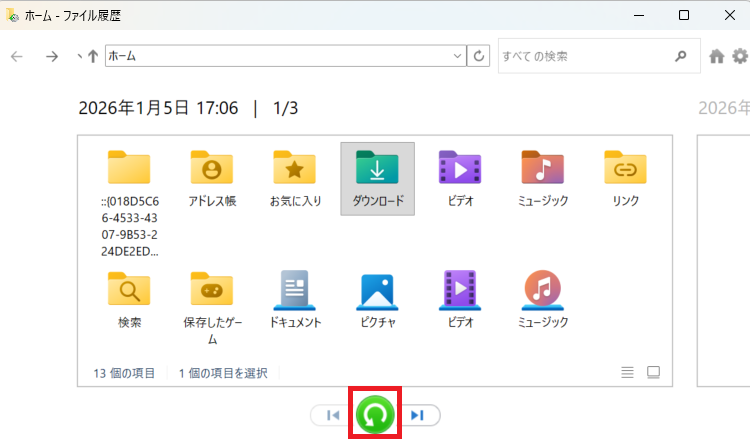Click in the すべての検索 search field
Viewport: 750px width, 439px height.
(585, 57)
